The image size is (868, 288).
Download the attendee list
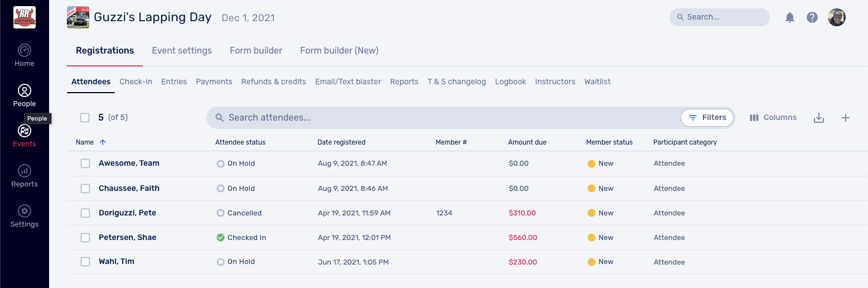pos(819,118)
